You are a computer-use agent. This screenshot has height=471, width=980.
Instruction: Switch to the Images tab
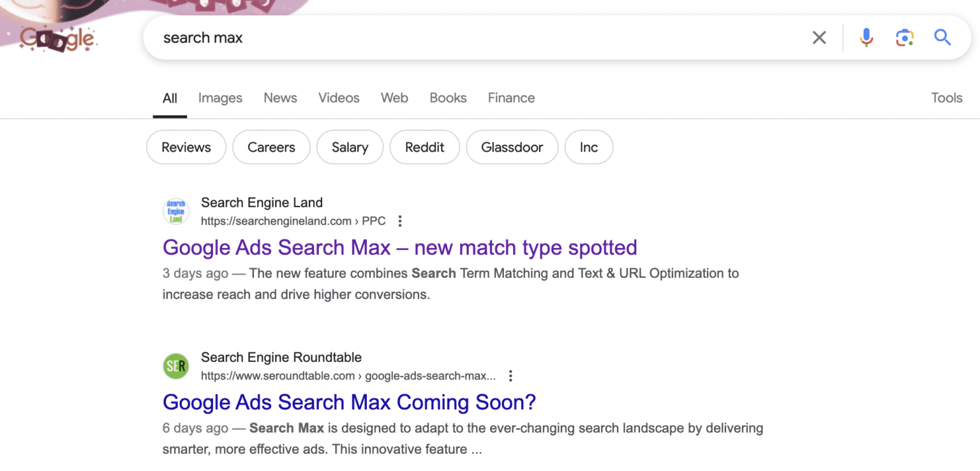pyautogui.click(x=220, y=98)
